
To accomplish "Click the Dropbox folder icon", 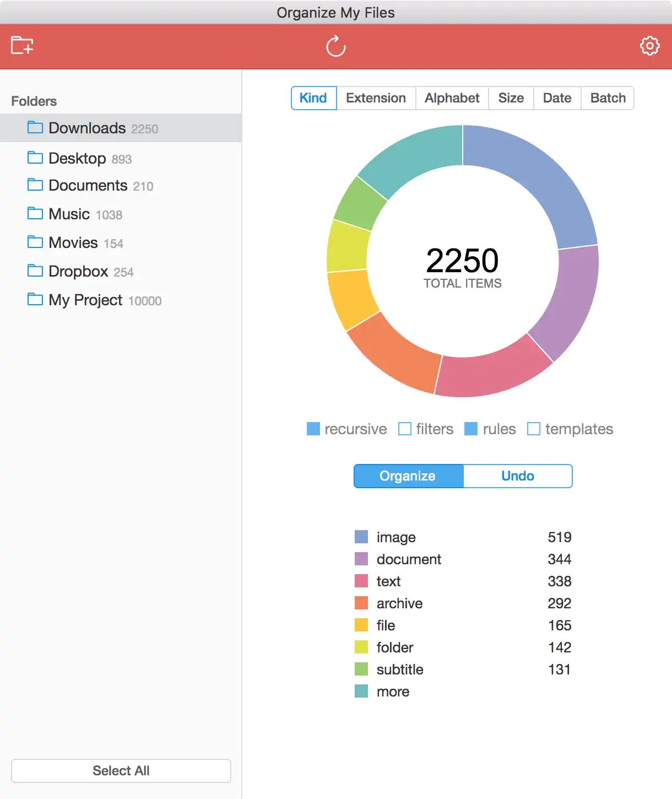I will point(35,271).
